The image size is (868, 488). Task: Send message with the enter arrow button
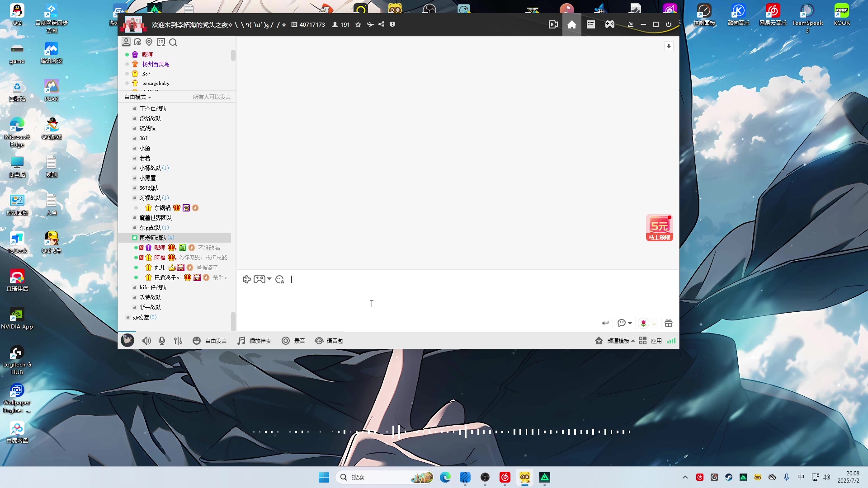(x=605, y=323)
